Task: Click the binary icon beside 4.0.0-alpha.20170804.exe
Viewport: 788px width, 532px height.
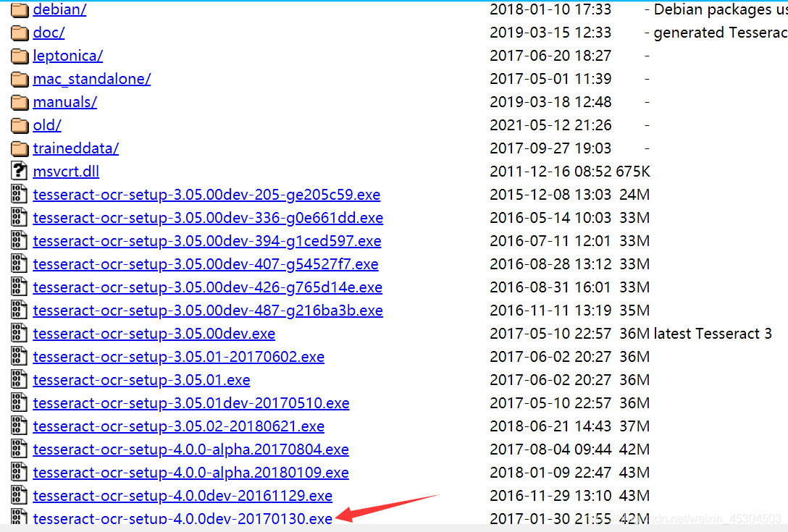Action: pyautogui.click(x=19, y=448)
